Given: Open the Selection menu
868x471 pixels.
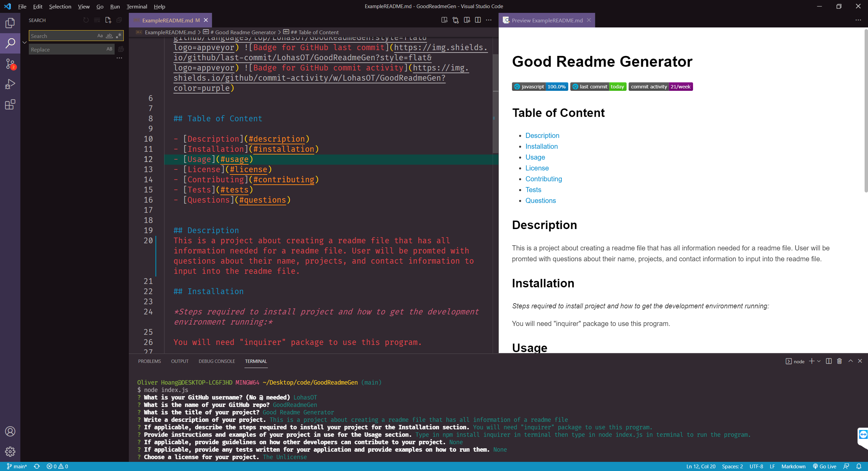Looking at the screenshot, I should (60, 6).
